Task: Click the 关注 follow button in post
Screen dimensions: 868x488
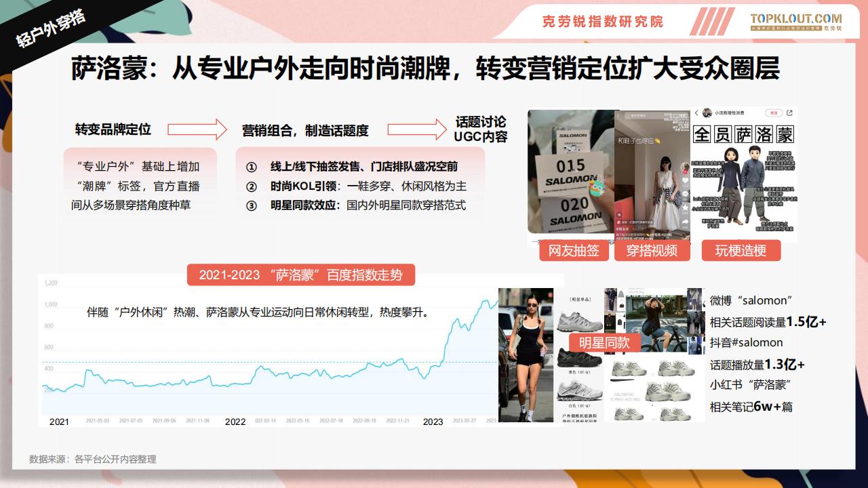Action: point(773,113)
